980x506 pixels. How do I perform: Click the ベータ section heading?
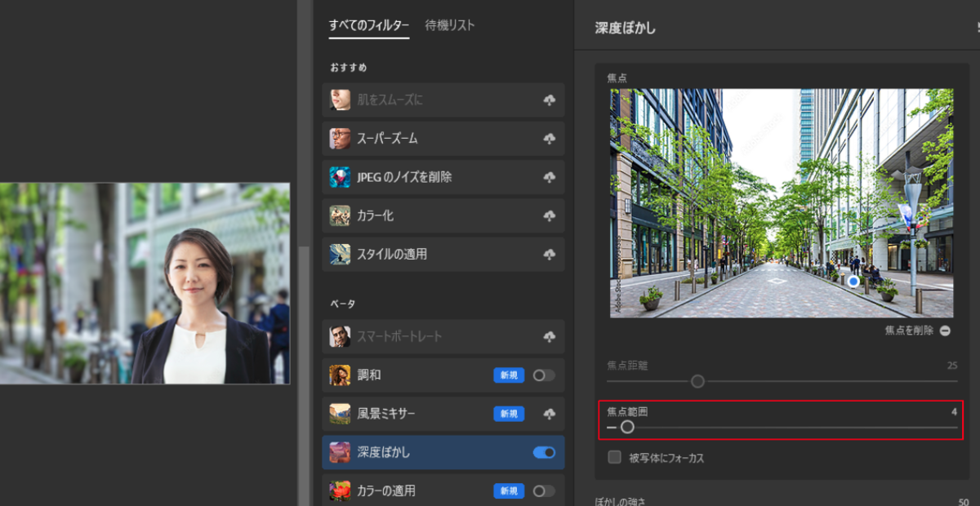343,304
